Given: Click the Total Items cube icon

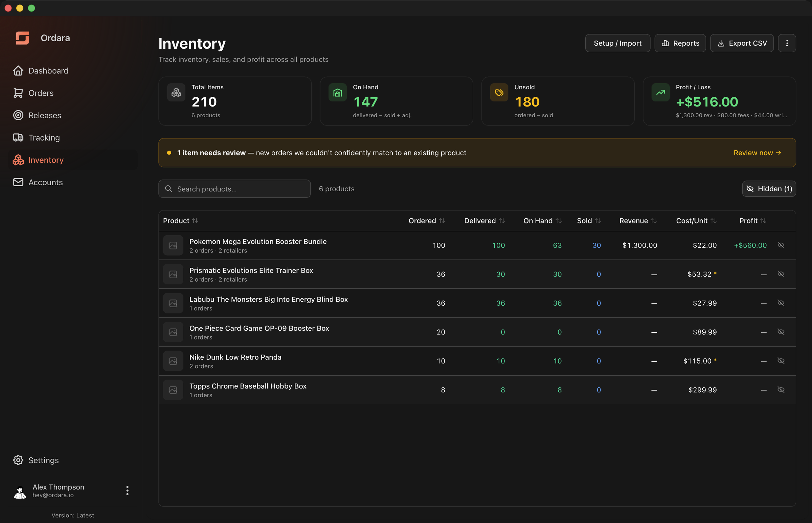Looking at the screenshot, I should [x=176, y=92].
